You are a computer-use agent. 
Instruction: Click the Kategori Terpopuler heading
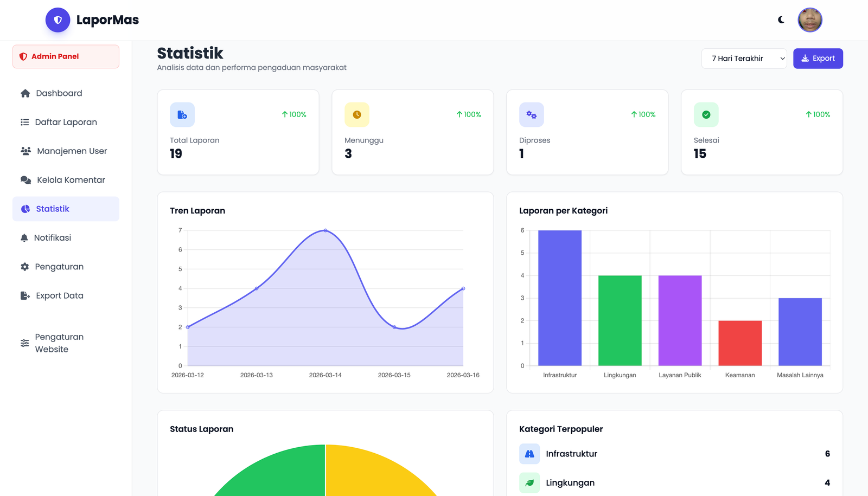(x=561, y=429)
